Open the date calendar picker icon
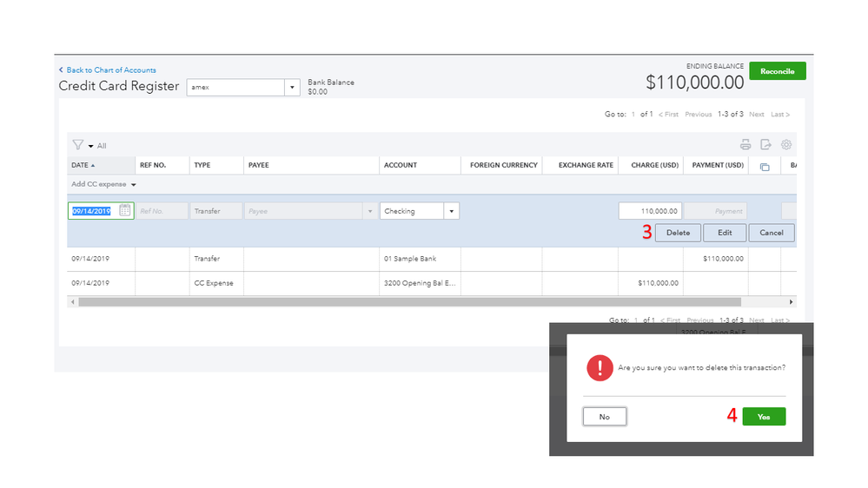This screenshot has width=868, height=488. (x=125, y=210)
